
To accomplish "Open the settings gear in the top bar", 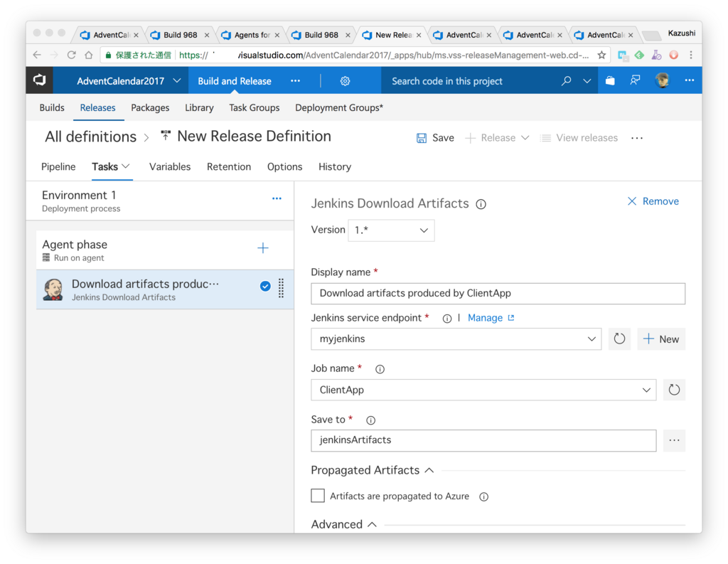I will click(345, 81).
